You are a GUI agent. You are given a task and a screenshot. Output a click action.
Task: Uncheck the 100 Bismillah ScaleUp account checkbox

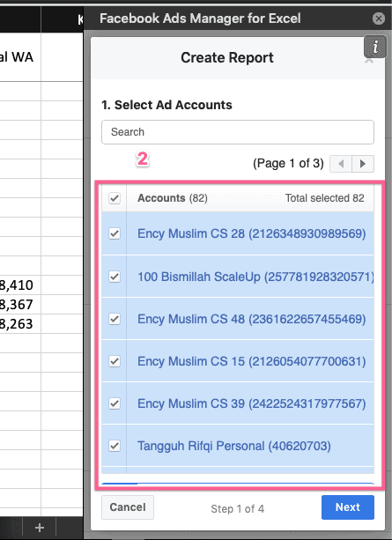[115, 277]
